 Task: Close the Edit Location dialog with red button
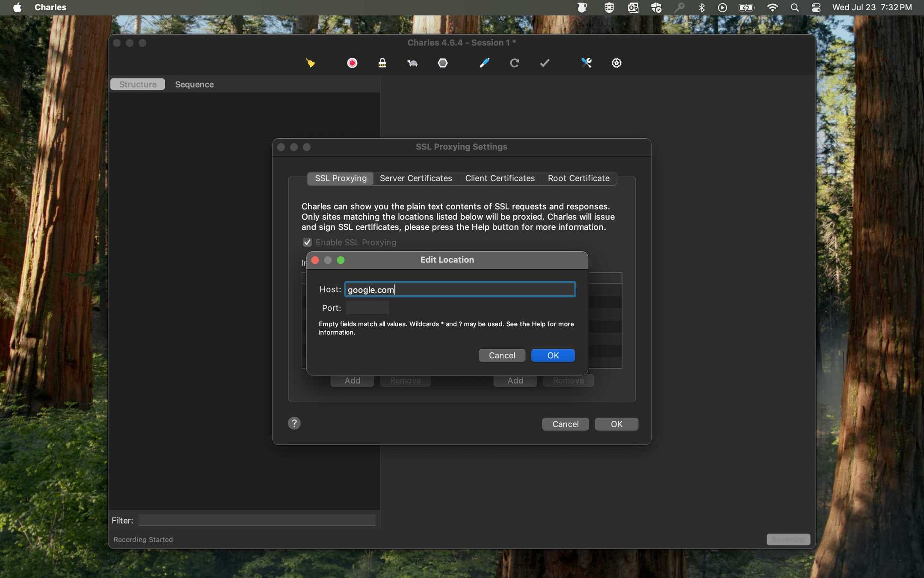tap(315, 260)
